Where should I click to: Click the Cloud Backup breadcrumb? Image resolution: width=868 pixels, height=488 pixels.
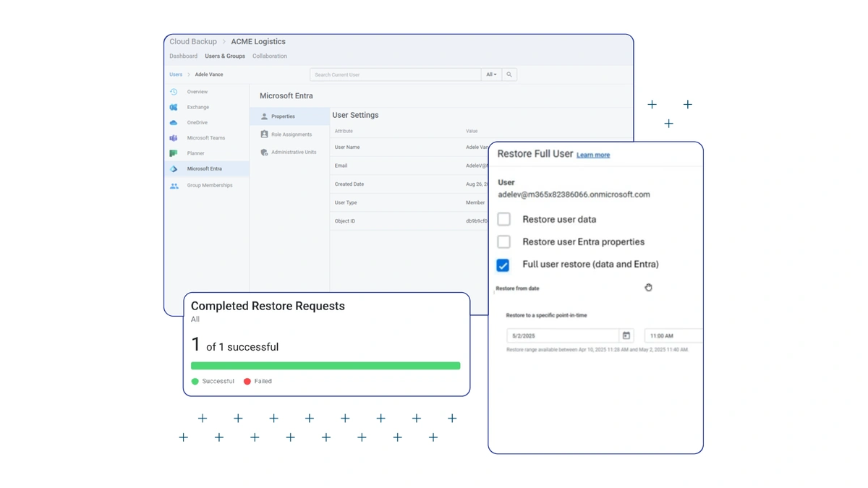[193, 42]
